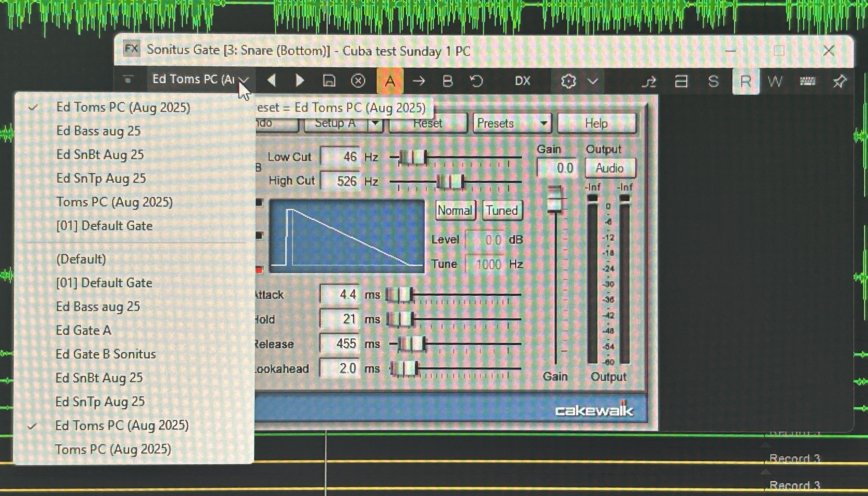This screenshot has width=868, height=496.
Task: Open the Presets dropdown in gate
Action: [513, 123]
